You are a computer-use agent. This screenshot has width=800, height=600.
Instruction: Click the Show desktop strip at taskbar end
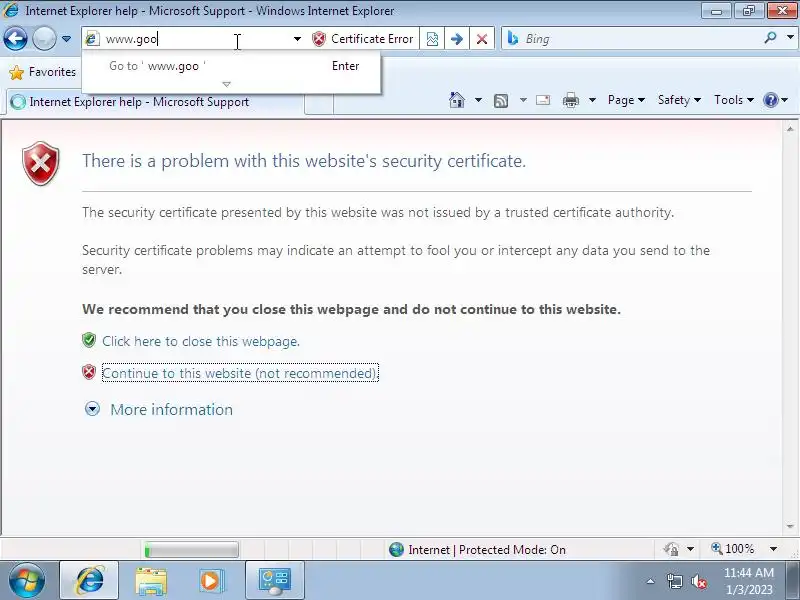click(792, 581)
